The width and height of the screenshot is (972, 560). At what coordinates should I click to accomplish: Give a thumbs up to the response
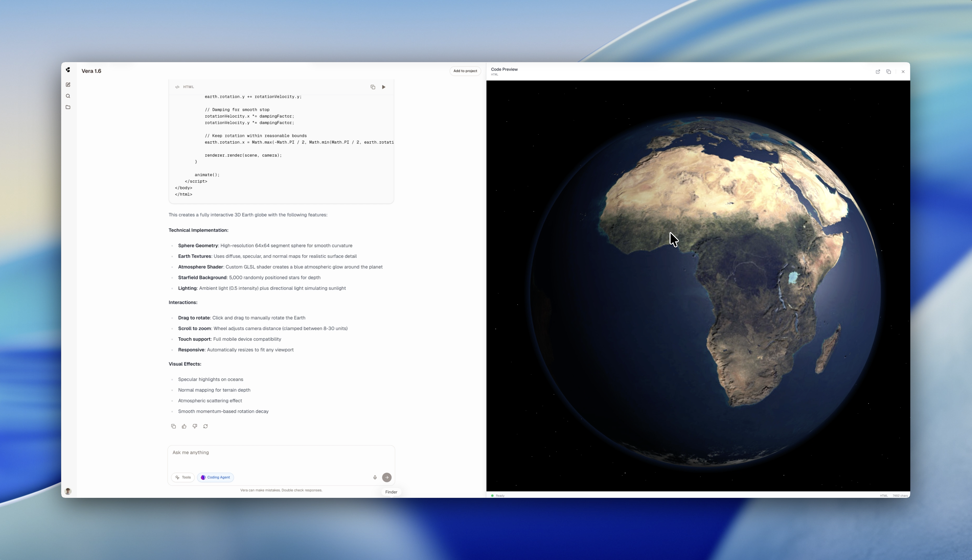pyautogui.click(x=184, y=426)
